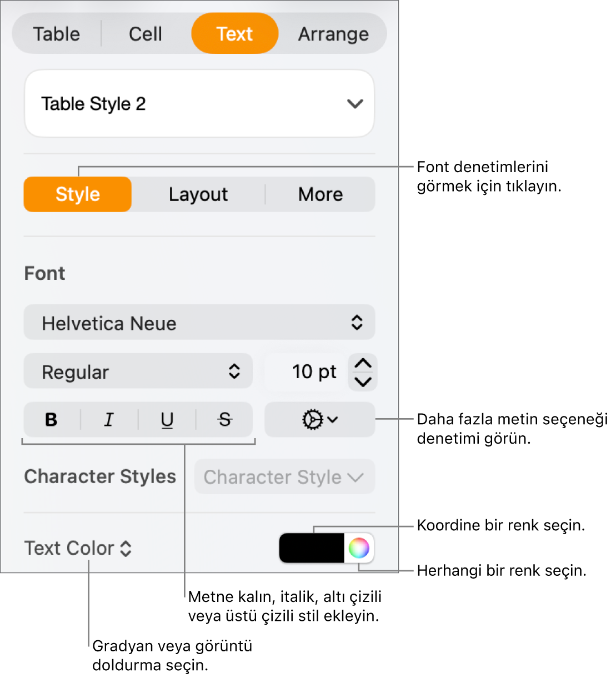Image resolution: width=616 pixels, height=678 pixels.
Task: Open the Text Color fill type popup
Action: 78,549
